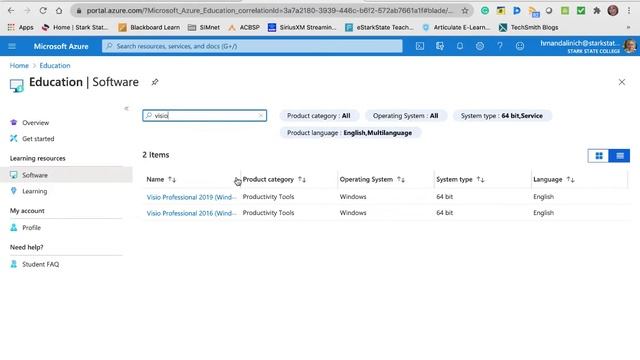The height and width of the screenshot is (360, 640).
Task: Sort by the Name column
Action: 161,179
